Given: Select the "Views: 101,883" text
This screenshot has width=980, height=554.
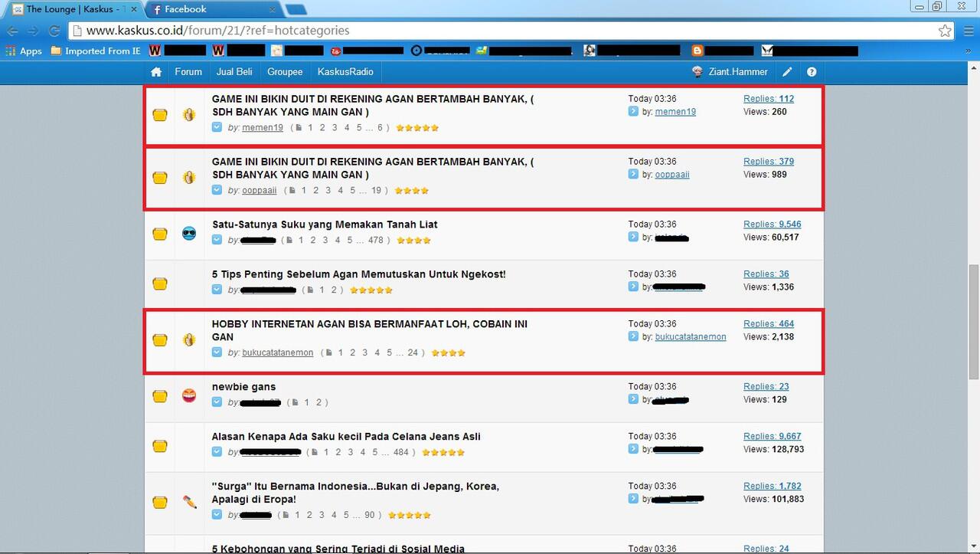Looking at the screenshot, I should pyautogui.click(x=774, y=500).
